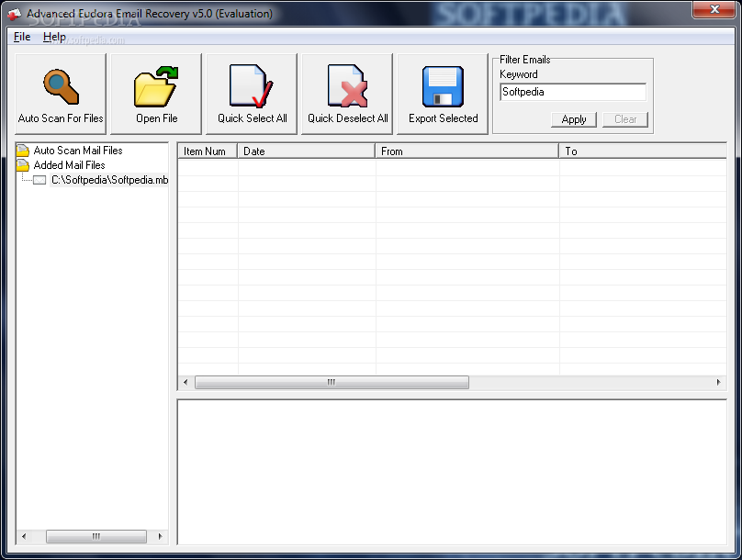The width and height of the screenshot is (742, 560).
Task: Close the Advanced Eudora Email Recovery window
Action: click(714, 9)
